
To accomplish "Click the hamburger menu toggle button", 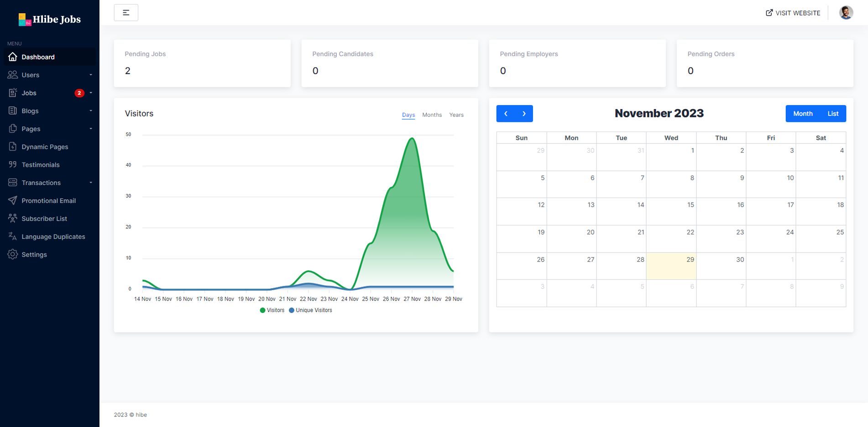I will coord(126,13).
